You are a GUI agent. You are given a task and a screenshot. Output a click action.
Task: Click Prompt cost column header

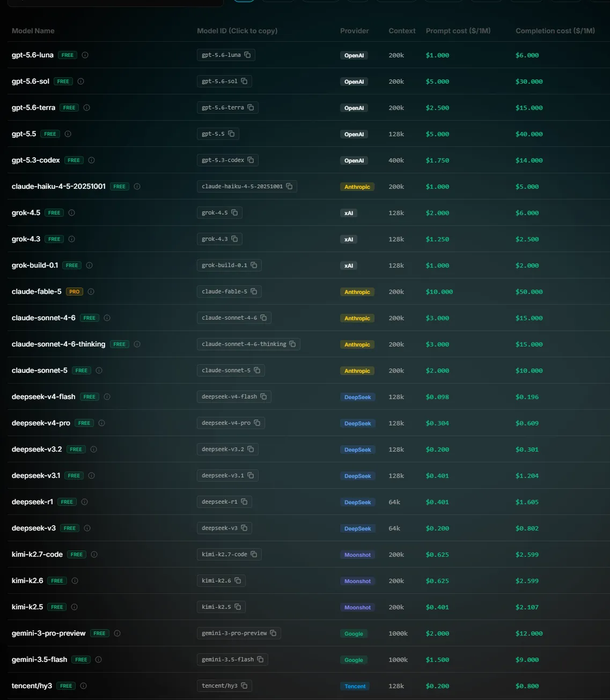pos(458,31)
